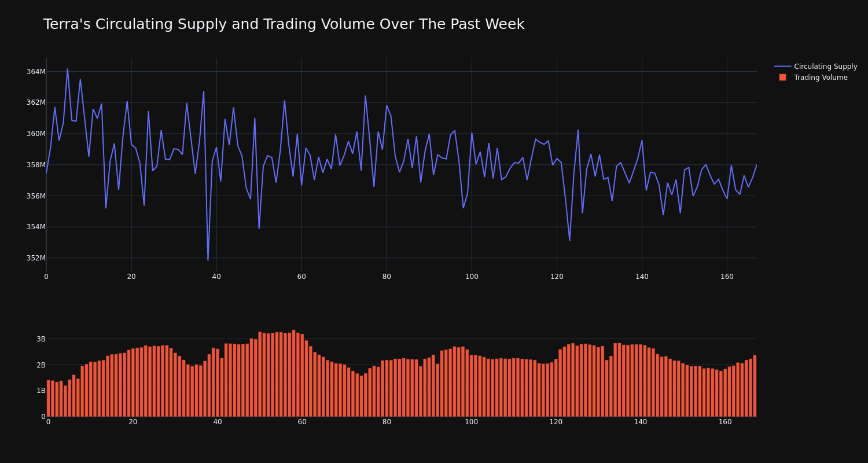This screenshot has width=868, height=463.
Task: Click the 3B volume axis label
Action: click(41, 339)
